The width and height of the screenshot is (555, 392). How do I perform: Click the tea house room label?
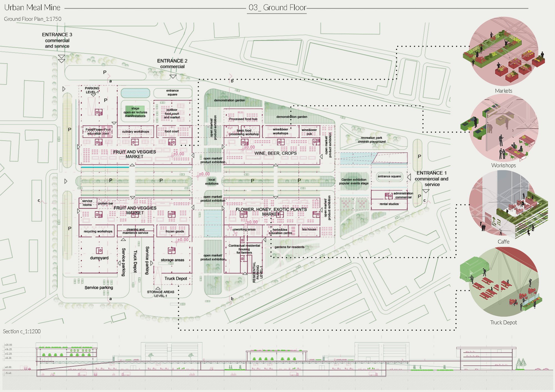(x=309, y=229)
